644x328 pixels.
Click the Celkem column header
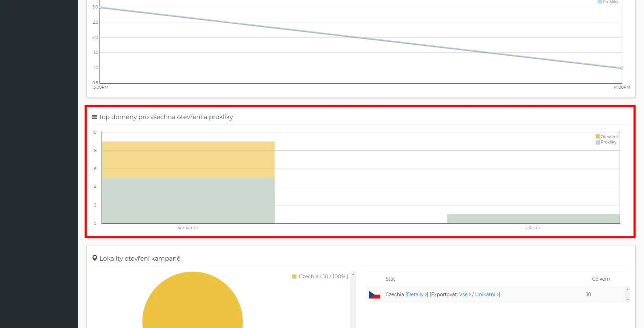click(x=601, y=279)
